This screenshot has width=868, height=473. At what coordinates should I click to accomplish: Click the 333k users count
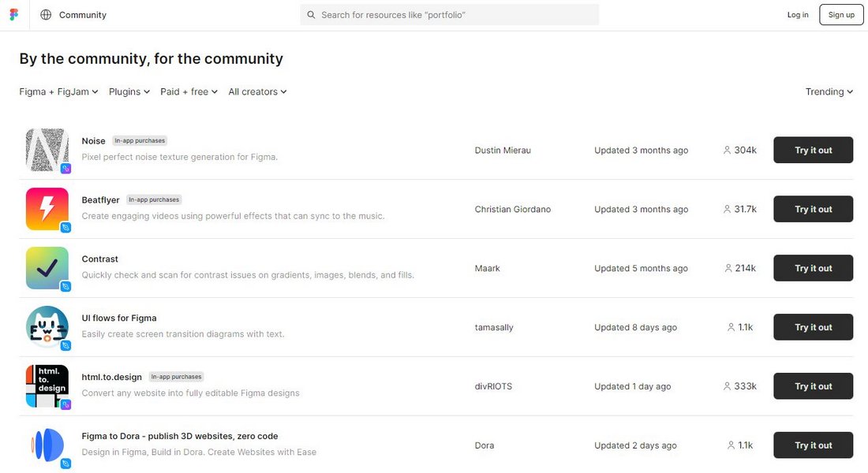pyautogui.click(x=745, y=386)
